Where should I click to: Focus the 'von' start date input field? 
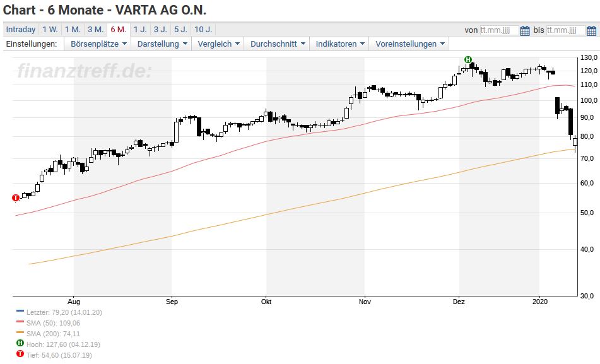point(499,30)
